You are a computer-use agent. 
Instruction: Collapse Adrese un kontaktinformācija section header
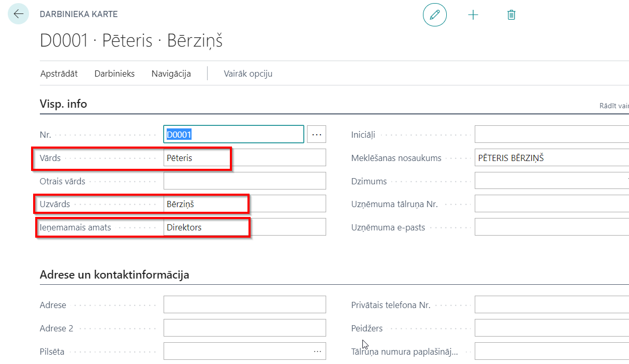pyautogui.click(x=114, y=274)
